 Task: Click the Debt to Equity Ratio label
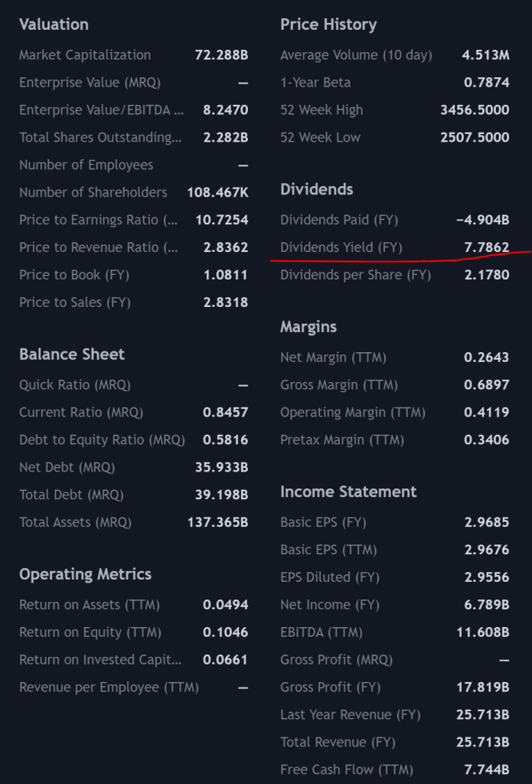102,440
